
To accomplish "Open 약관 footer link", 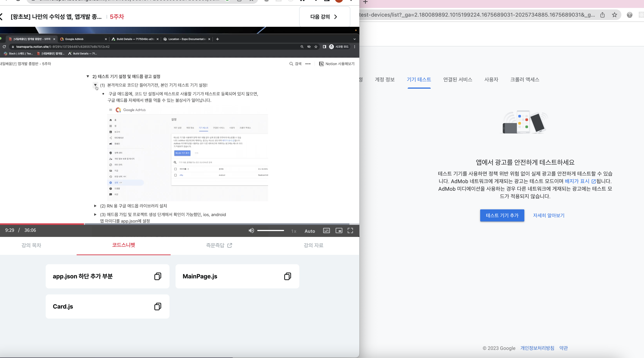I will click(x=564, y=348).
